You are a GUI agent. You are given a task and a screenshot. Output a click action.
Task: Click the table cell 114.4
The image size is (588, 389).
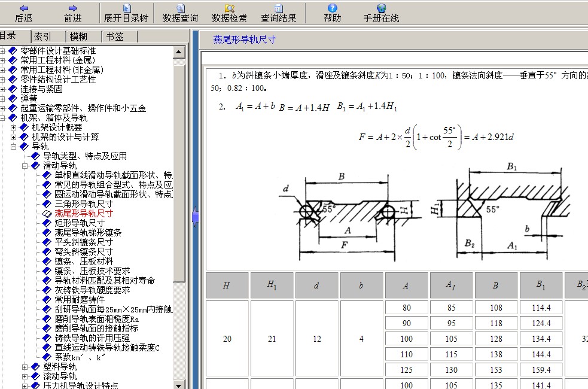541,308
